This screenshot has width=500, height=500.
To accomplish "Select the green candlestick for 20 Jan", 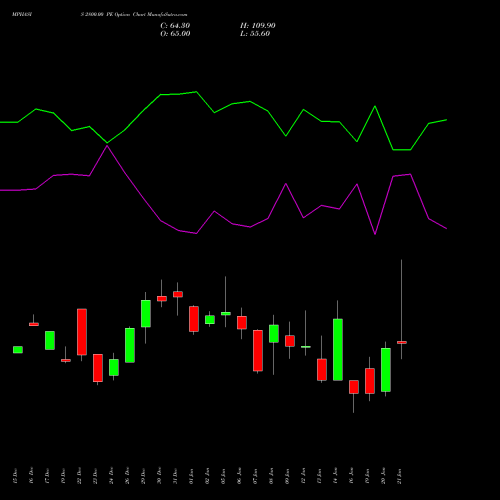I will coord(386,370).
